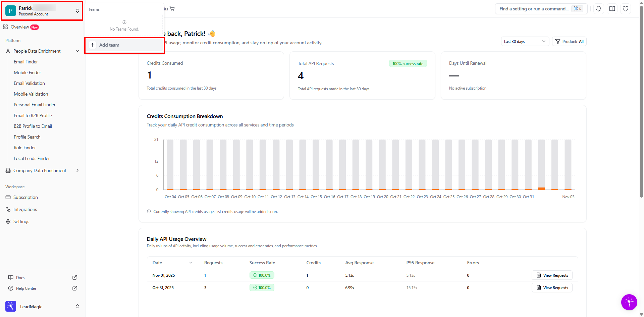Viewport: 644px width, 317px height.
Task: View Requests for Nov 01, 2025
Action: [552, 275]
